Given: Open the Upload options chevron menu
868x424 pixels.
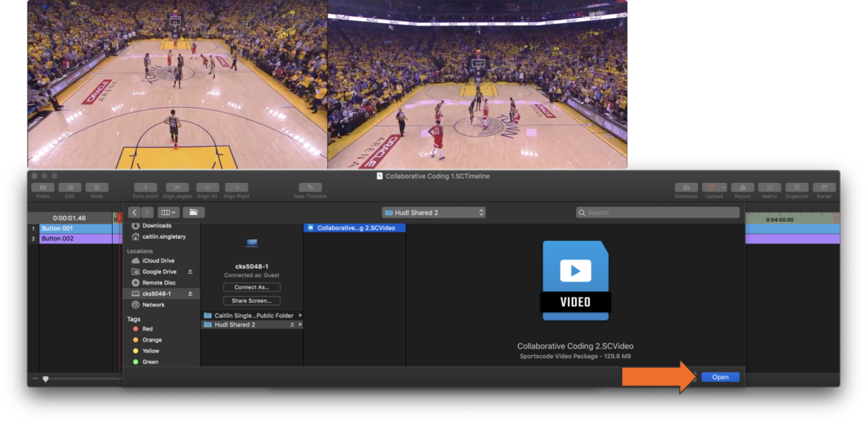Looking at the screenshot, I should (723, 187).
